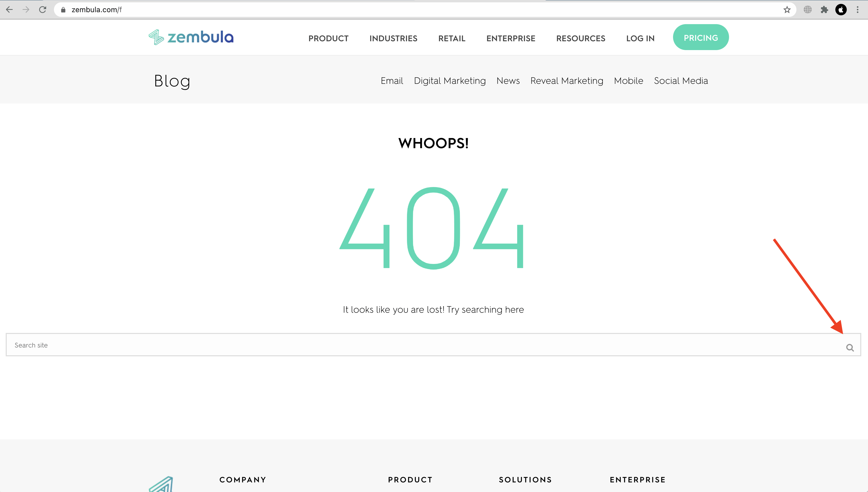Open the extensions puzzle icon
The image size is (868, 492).
pos(824,10)
